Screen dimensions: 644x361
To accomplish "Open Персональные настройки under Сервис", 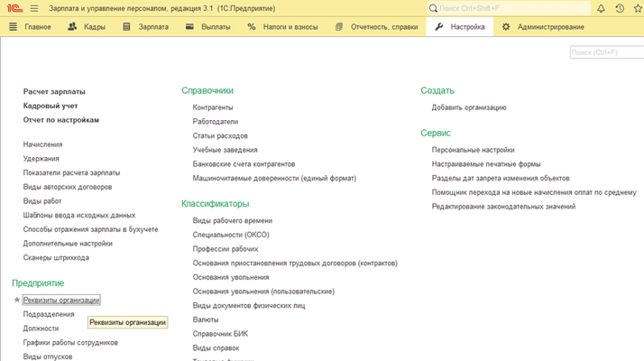I will (473, 150).
